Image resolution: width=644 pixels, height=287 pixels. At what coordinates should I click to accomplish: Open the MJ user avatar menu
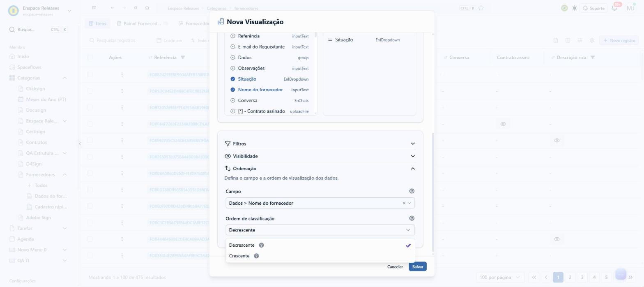(x=630, y=8)
